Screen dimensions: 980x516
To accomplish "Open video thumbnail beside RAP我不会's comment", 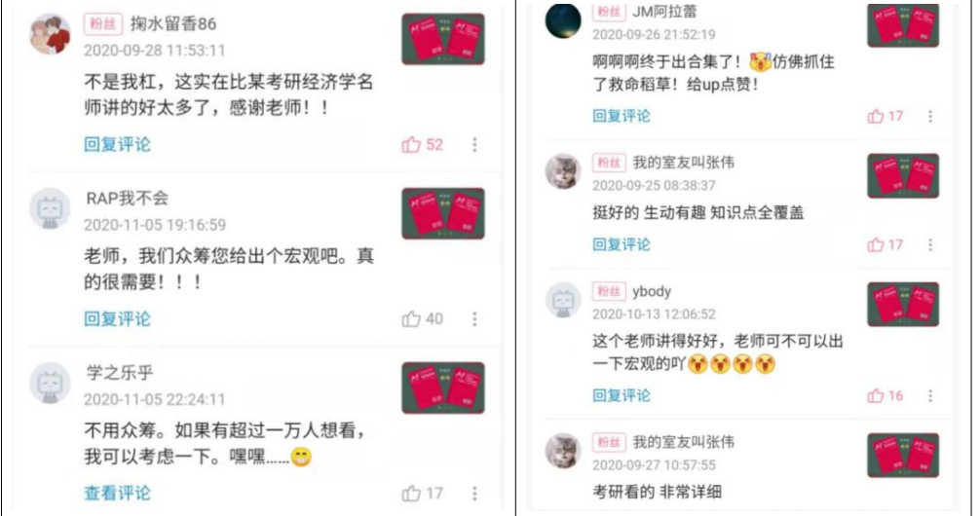I will (443, 213).
